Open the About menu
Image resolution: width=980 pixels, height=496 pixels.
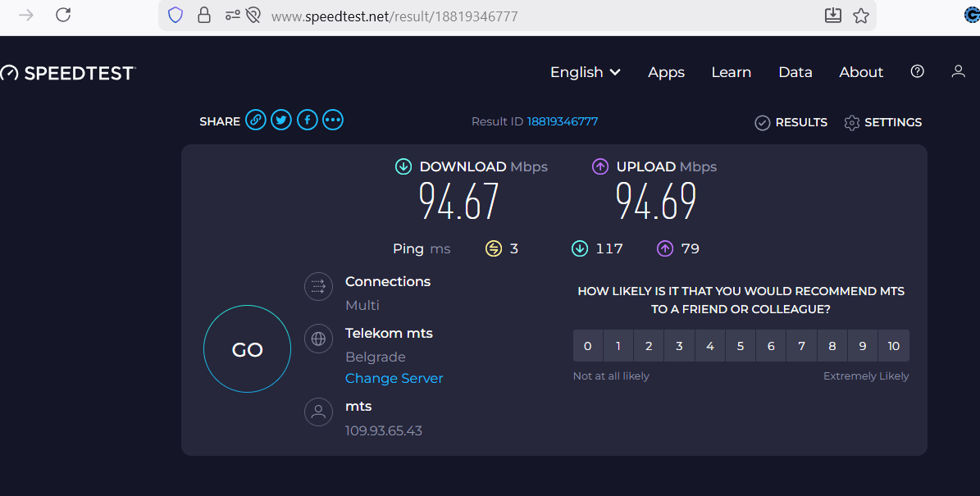[861, 72]
